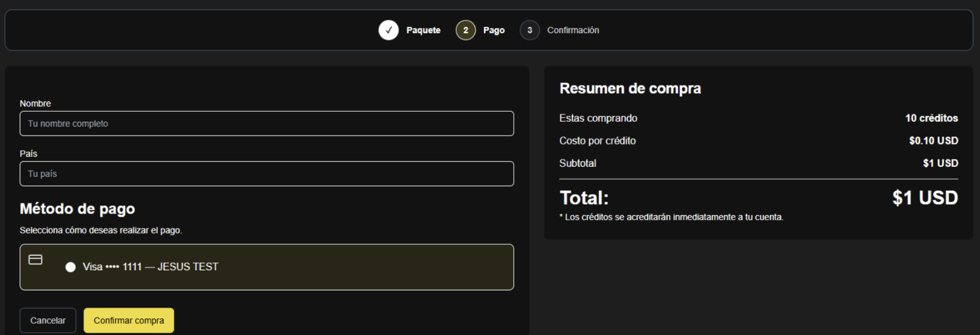Focus the 'Tu nombre completo' input field
The height and width of the screenshot is (335, 980).
coord(266,124)
